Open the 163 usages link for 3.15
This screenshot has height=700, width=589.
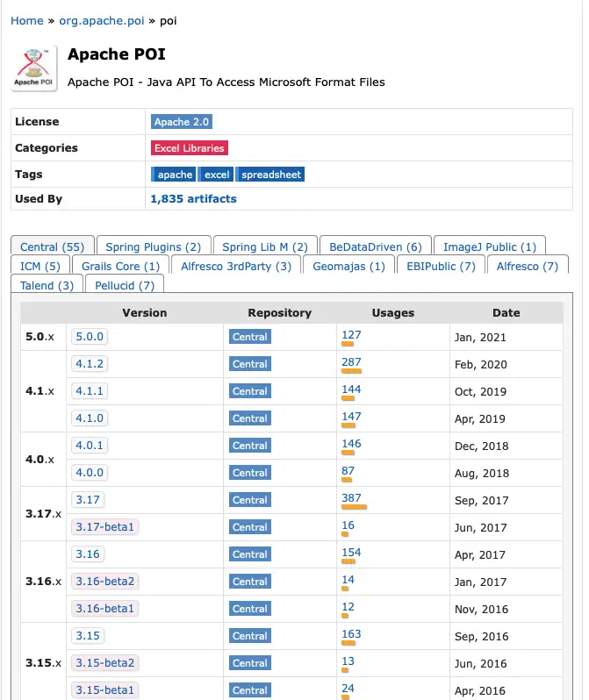pyautogui.click(x=351, y=634)
